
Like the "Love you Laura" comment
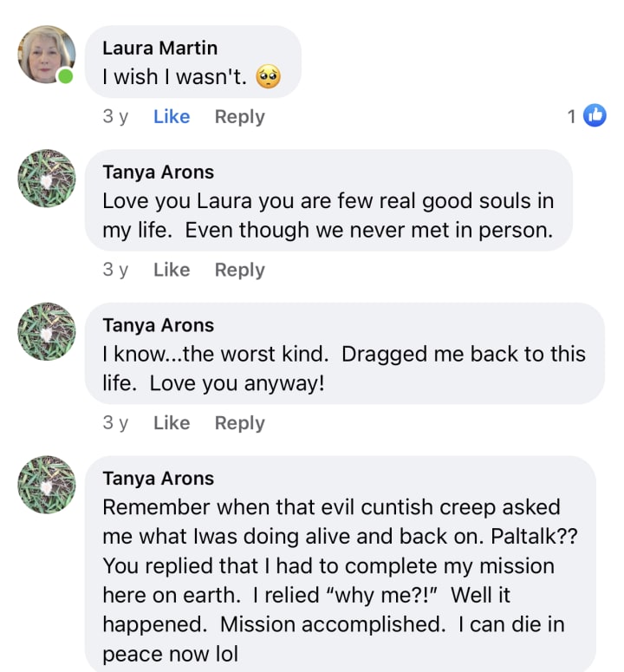[x=172, y=270]
